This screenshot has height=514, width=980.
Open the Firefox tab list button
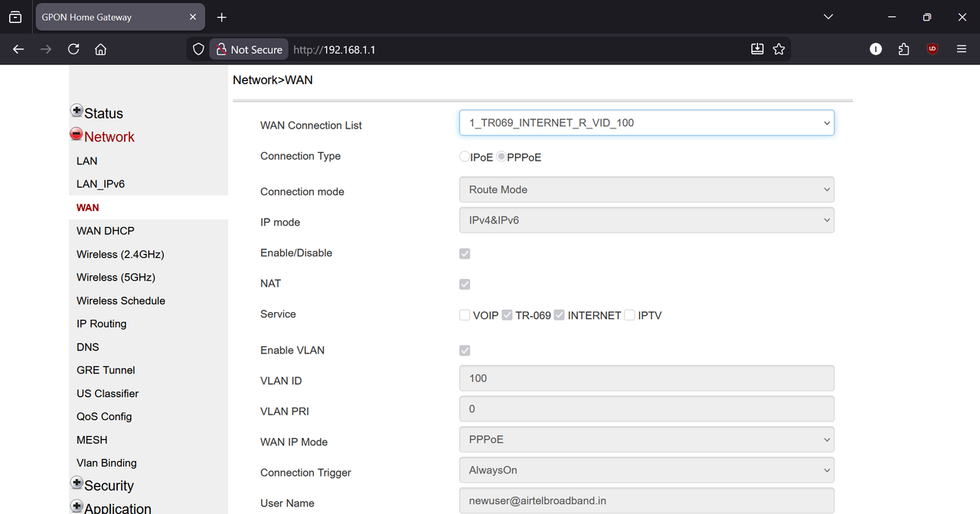click(x=15, y=17)
